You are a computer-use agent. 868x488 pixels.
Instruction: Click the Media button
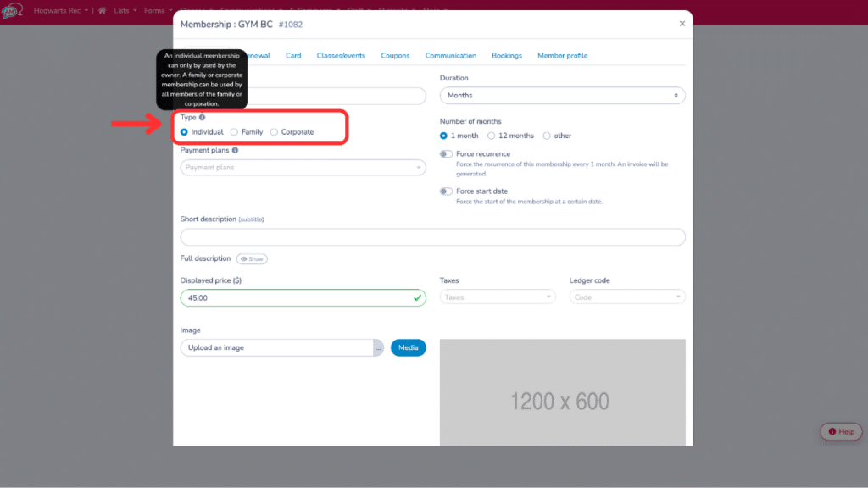[408, 347]
